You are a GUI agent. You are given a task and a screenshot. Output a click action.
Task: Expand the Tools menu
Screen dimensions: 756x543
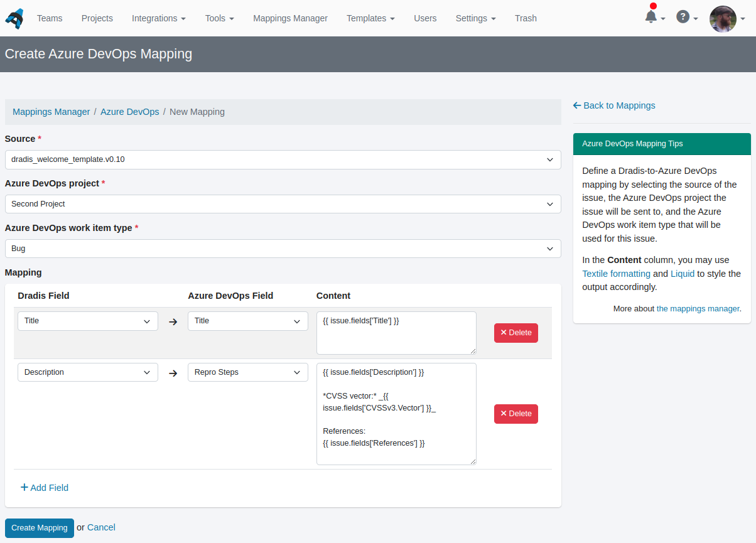[220, 18]
